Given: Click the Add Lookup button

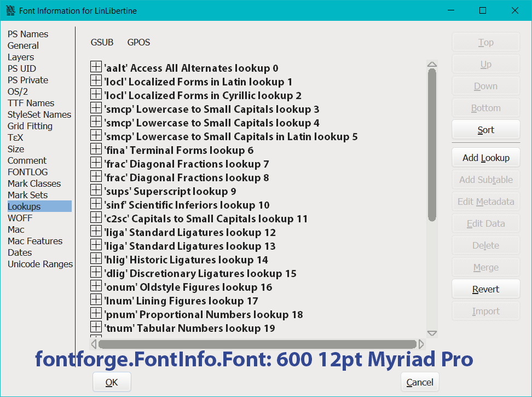Looking at the screenshot, I should pos(485,158).
